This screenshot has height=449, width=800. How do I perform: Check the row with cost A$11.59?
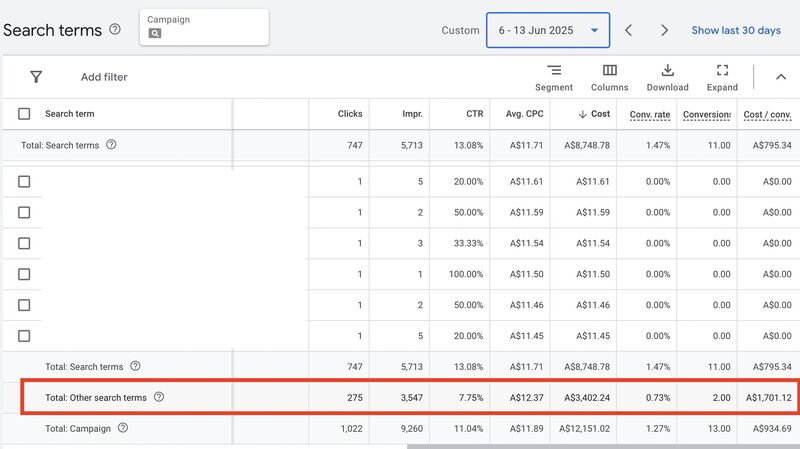(24, 212)
